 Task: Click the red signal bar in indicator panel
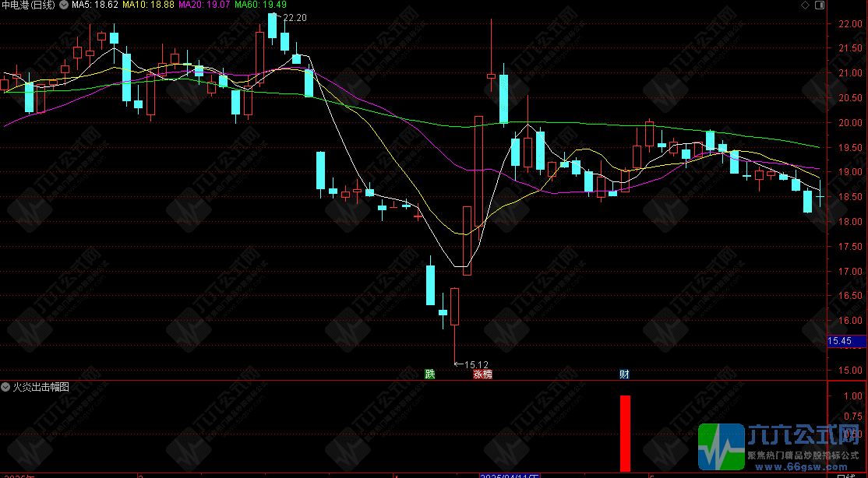(x=625, y=433)
